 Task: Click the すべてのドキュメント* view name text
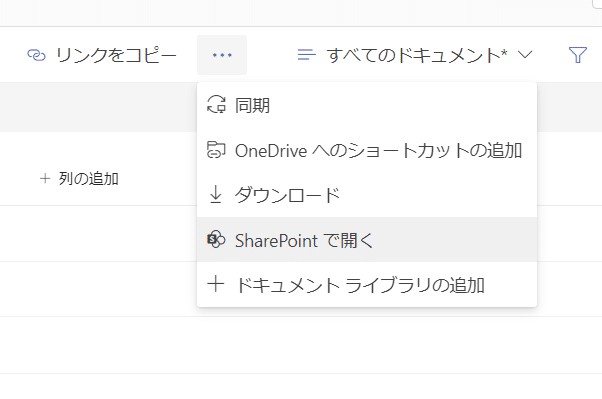[x=417, y=55]
